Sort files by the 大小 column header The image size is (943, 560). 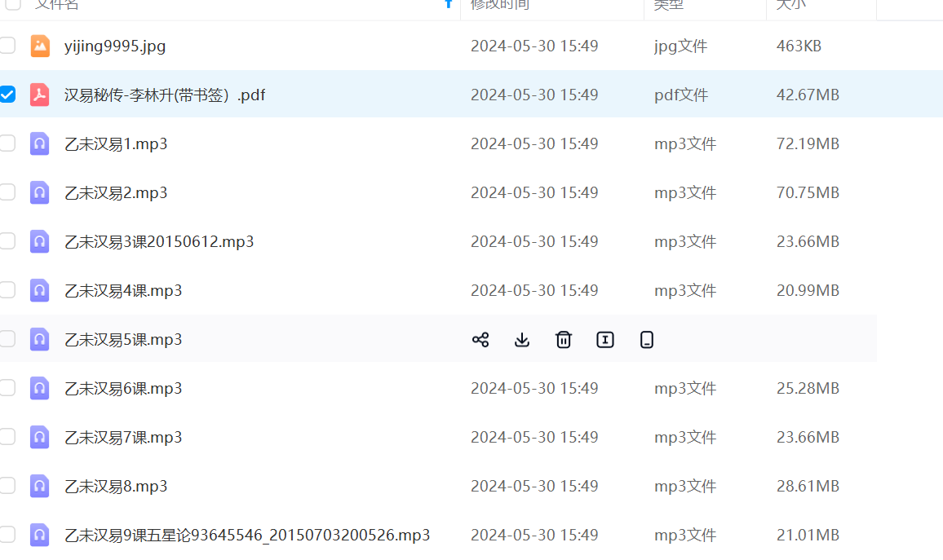(790, 5)
